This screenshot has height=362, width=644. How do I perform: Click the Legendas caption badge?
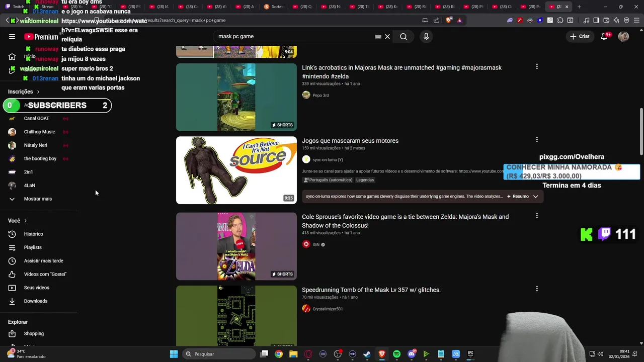(x=365, y=180)
